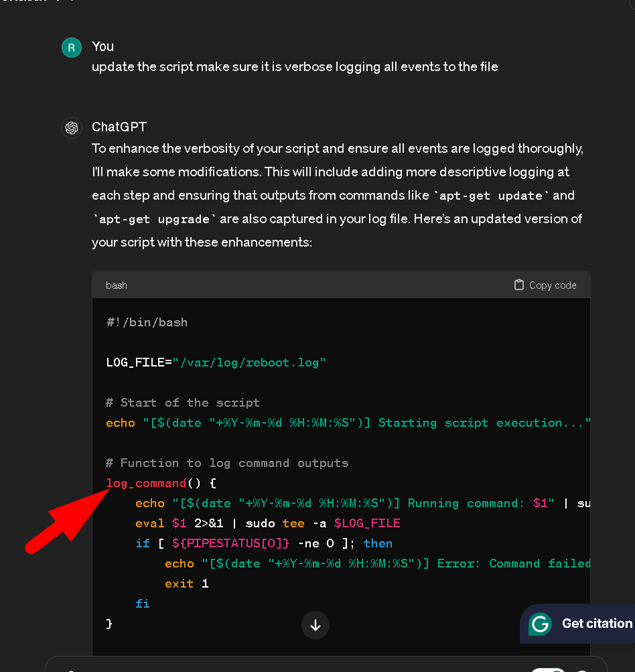
Task: Click the 'bash' language label in code header
Action: 117,285
